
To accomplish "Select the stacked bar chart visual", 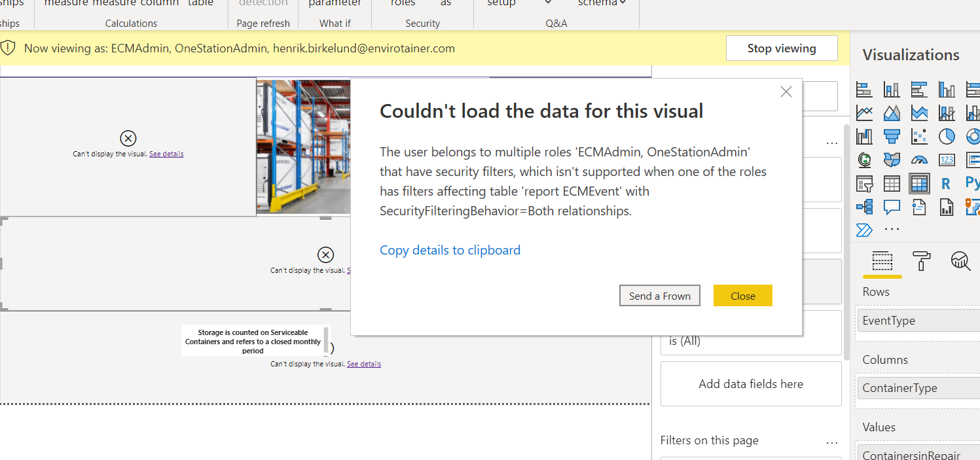I will point(864,90).
